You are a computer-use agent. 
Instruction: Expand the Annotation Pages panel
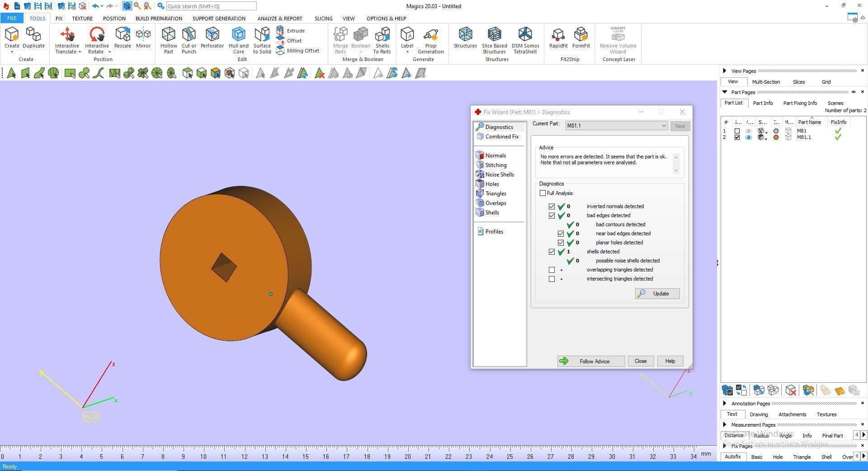[725, 403]
